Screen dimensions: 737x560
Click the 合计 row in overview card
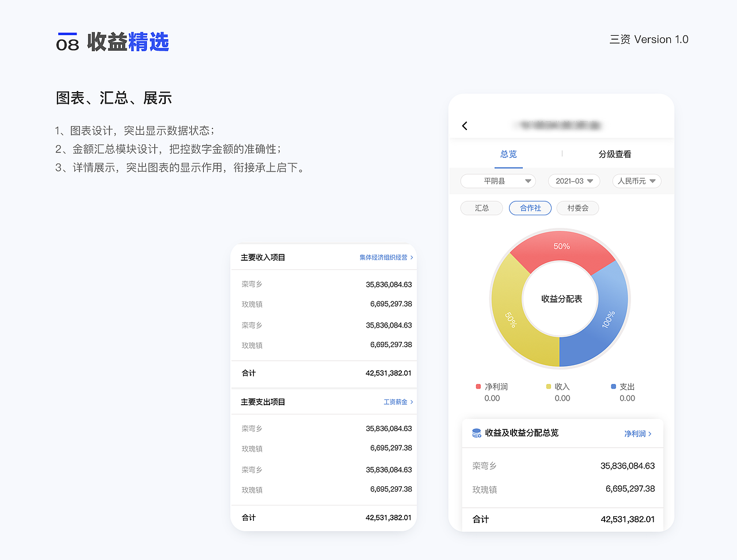[x=563, y=519]
